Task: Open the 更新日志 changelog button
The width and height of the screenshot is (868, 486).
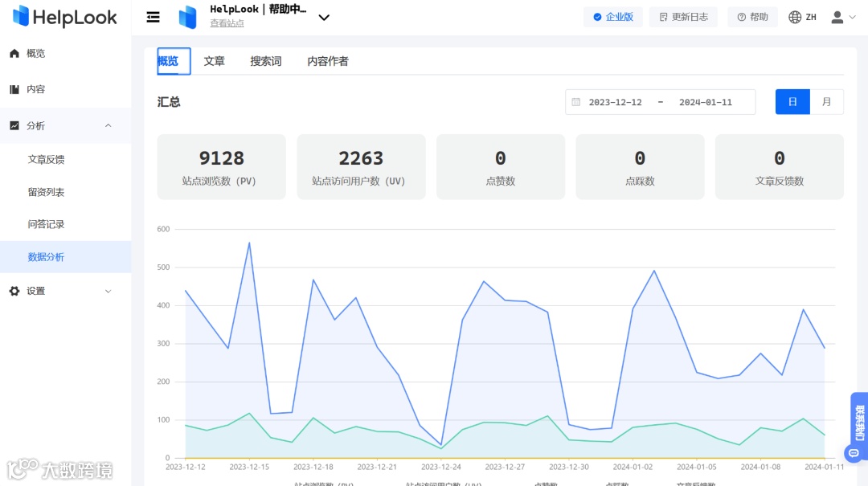Action: pos(684,17)
